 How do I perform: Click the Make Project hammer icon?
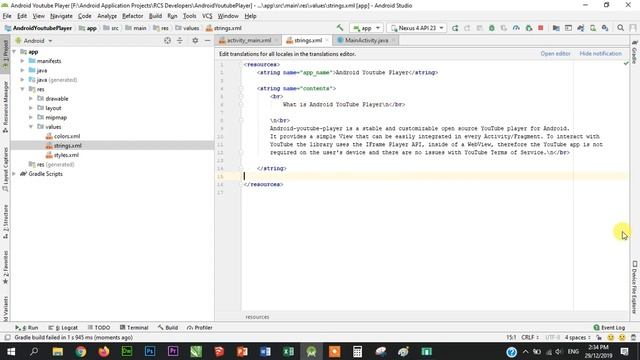coord(340,28)
